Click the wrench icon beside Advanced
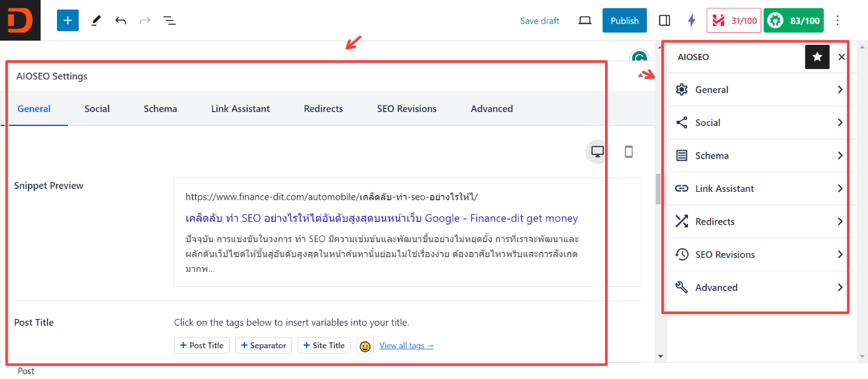 pos(682,288)
